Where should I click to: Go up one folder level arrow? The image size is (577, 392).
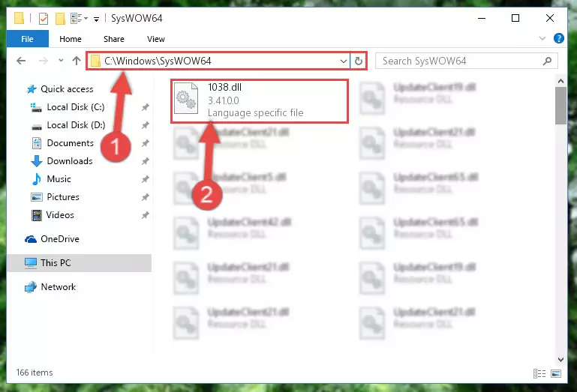point(77,61)
